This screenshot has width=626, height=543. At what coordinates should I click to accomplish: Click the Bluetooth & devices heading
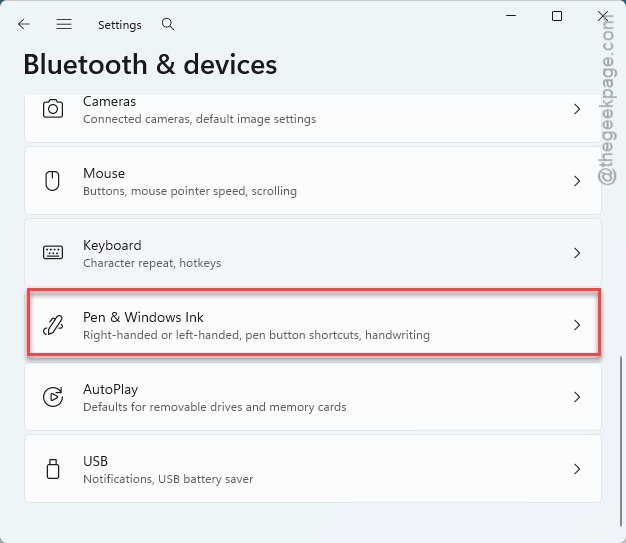(x=150, y=64)
